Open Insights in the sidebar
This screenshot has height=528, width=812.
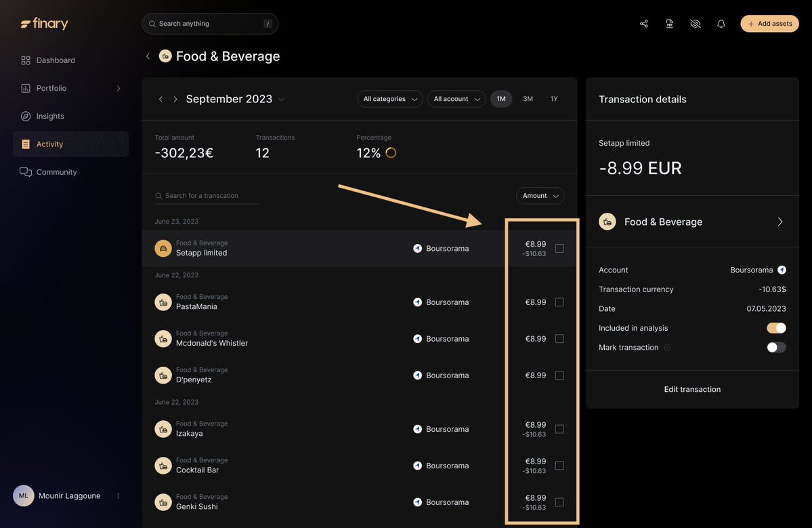point(50,117)
